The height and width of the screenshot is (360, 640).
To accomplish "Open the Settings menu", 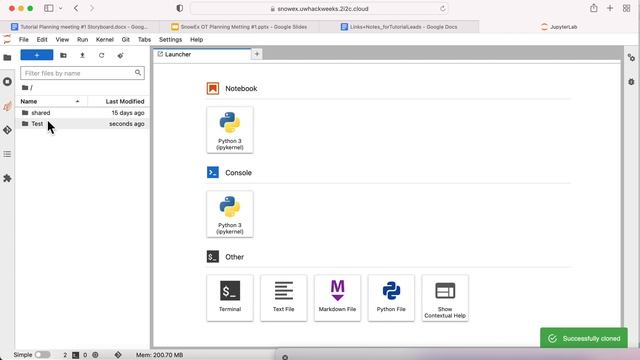I will click(170, 40).
